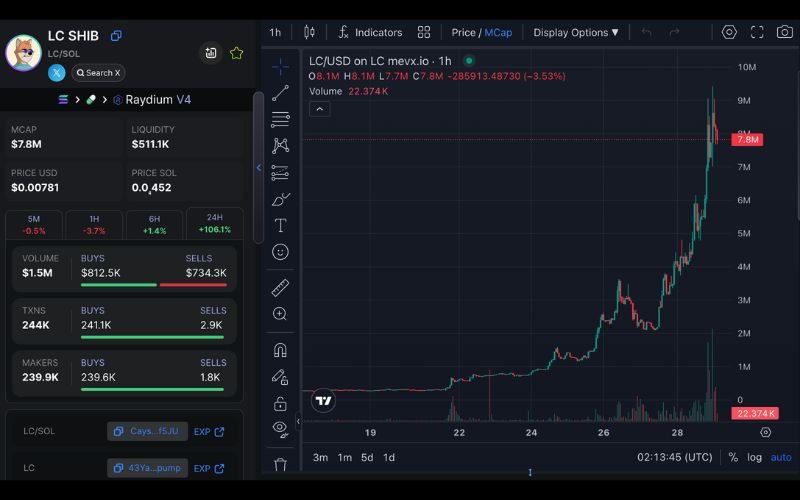
Task: Copy the LC/SOL pair address Cays...f5JU
Action: [147, 431]
